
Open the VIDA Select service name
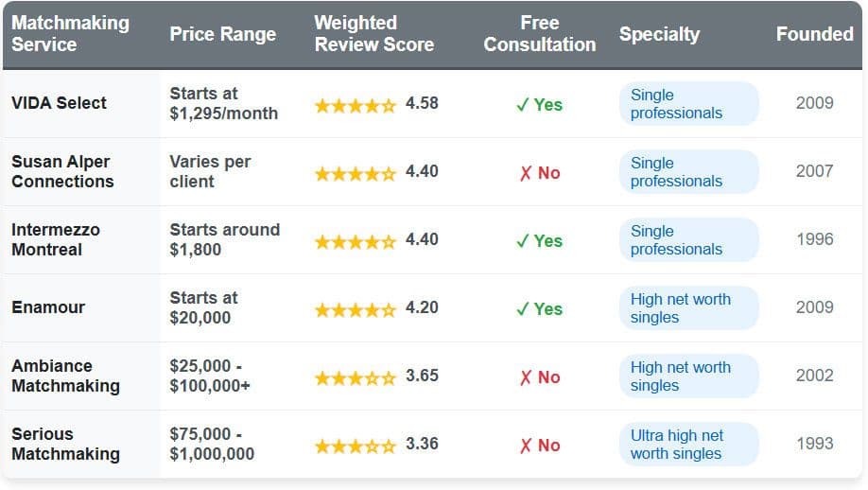click(x=59, y=103)
